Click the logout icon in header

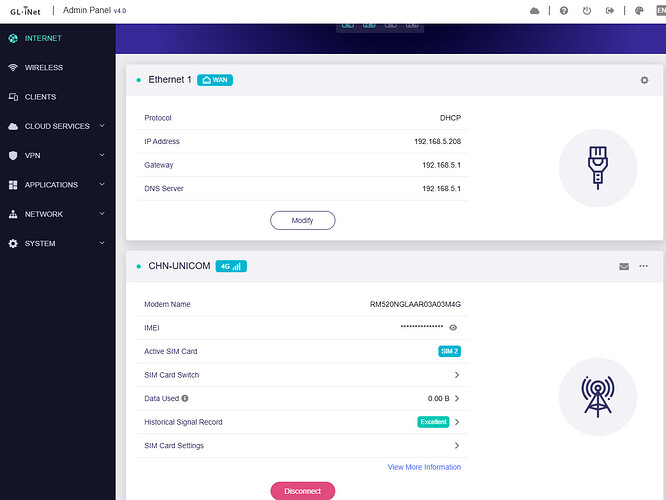(x=612, y=11)
